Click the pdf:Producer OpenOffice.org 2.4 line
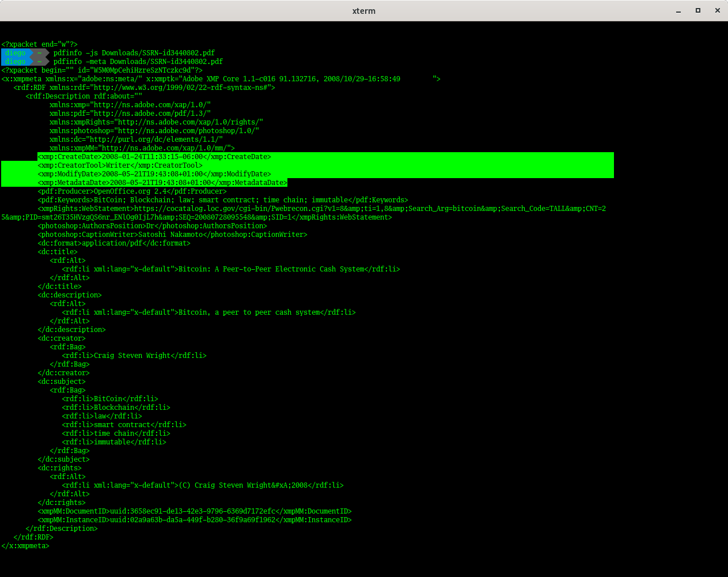 point(132,191)
